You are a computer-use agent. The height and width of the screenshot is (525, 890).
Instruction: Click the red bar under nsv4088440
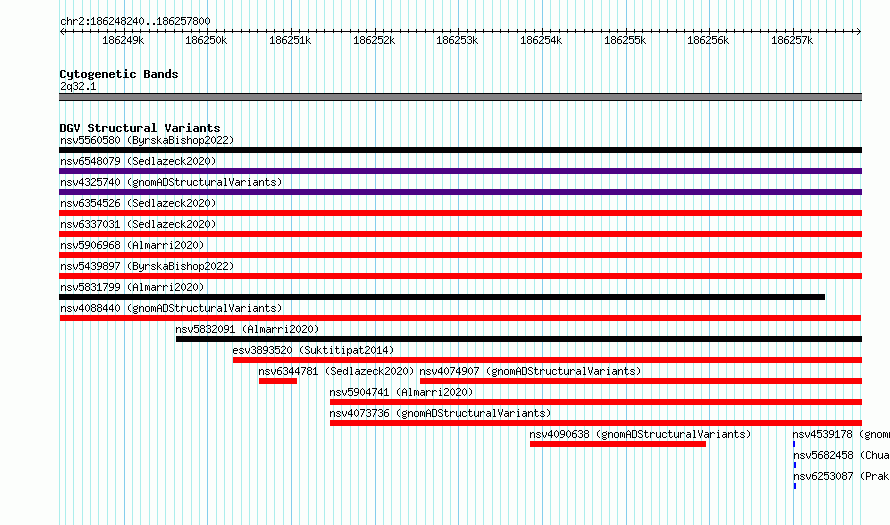click(460, 318)
